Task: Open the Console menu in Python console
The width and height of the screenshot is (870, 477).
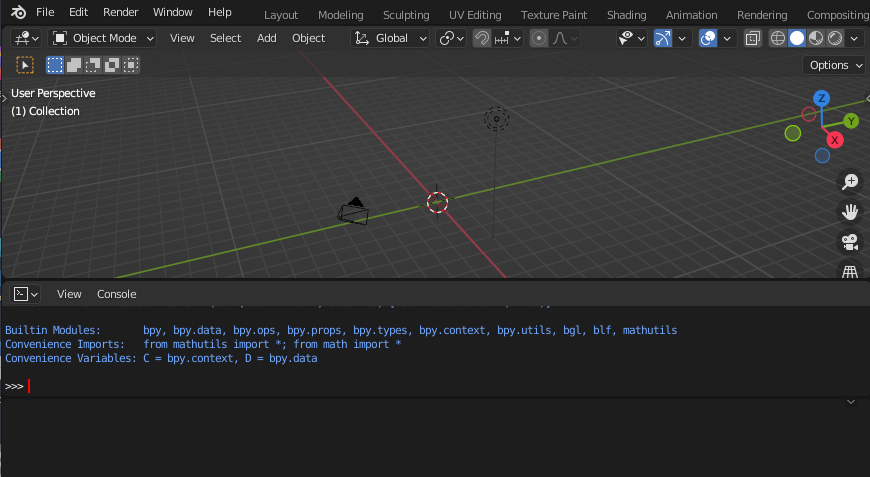Action: click(x=116, y=294)
